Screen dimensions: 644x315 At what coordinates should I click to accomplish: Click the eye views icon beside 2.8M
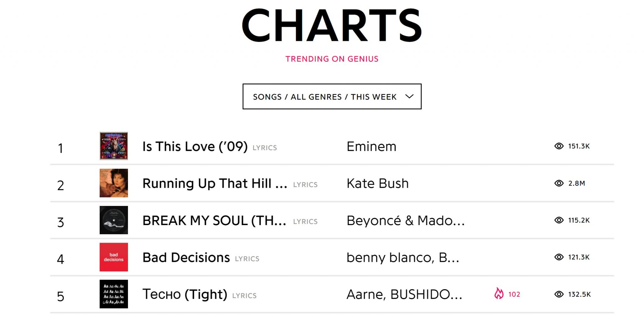[559, 183]
